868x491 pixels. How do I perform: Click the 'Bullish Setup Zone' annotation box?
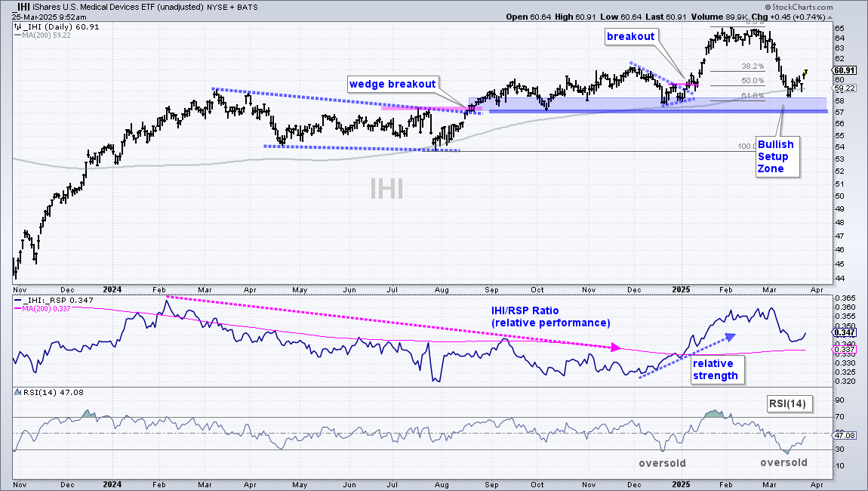[x=777, y=157]
